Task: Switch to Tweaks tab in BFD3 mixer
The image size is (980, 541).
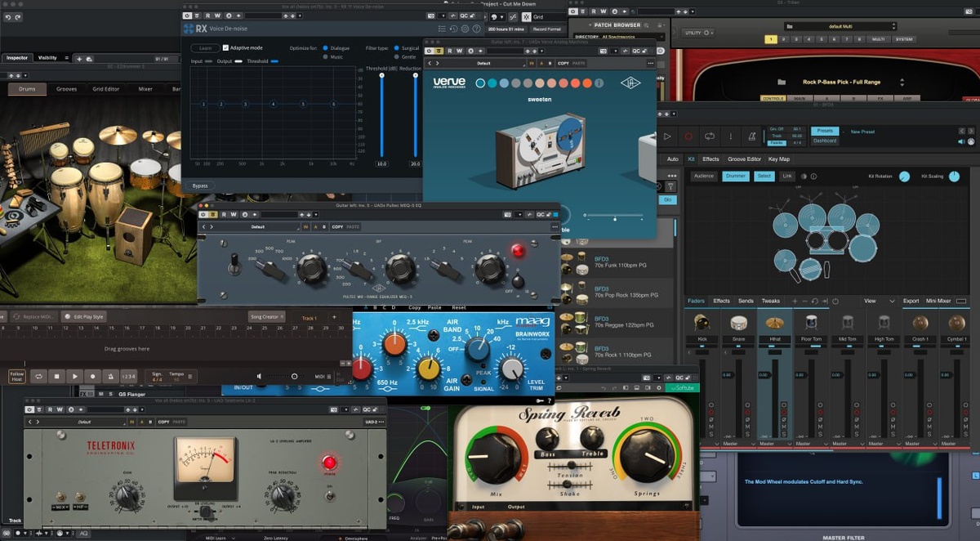Action: (771, 301)
